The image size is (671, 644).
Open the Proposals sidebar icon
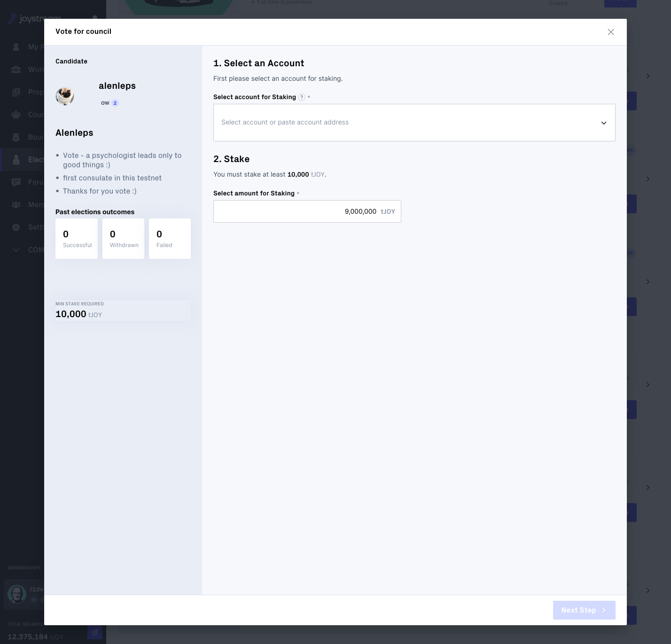tap(16, 92)
